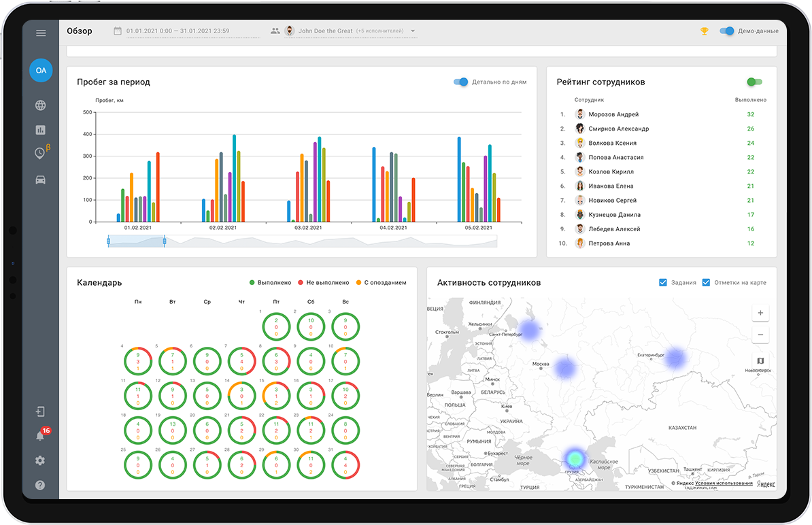
Task: Open the beta location-clock section
Action: tap(41, 152)
